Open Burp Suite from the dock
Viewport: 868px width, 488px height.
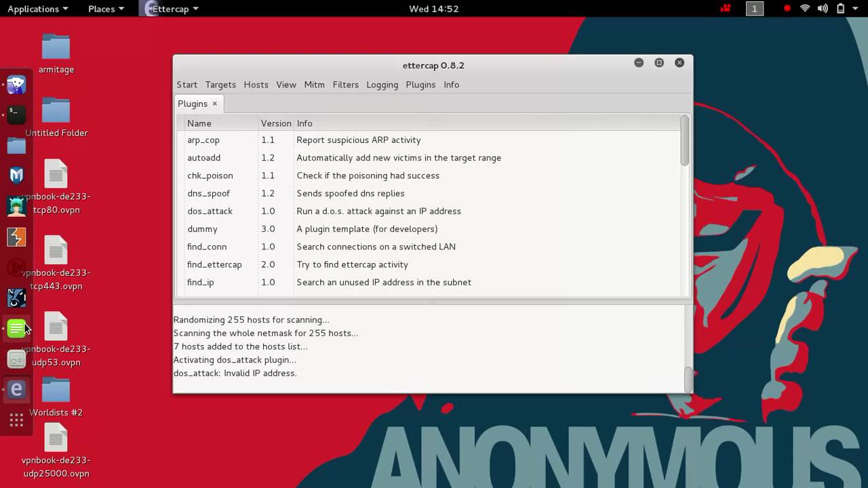click(16, 237)
